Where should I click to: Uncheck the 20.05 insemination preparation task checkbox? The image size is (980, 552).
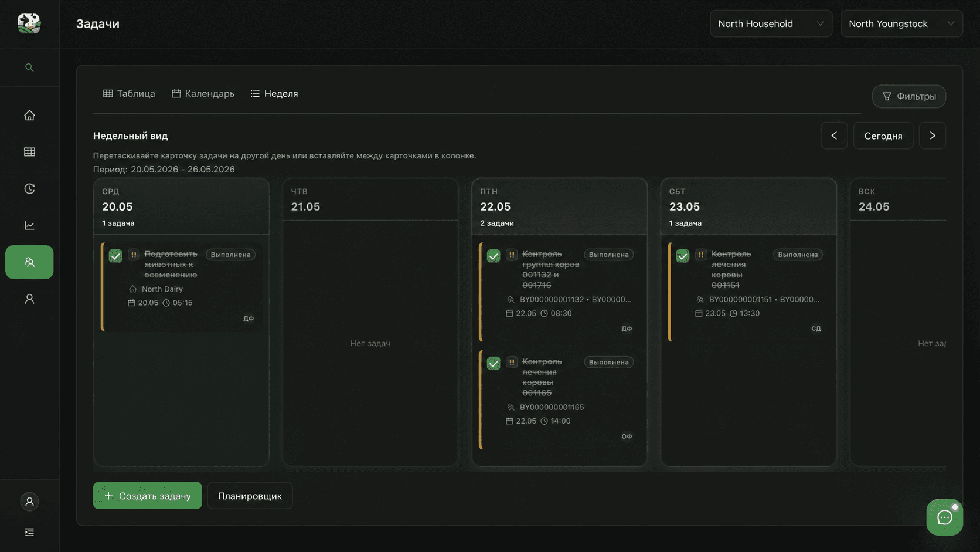coord(115,256)
